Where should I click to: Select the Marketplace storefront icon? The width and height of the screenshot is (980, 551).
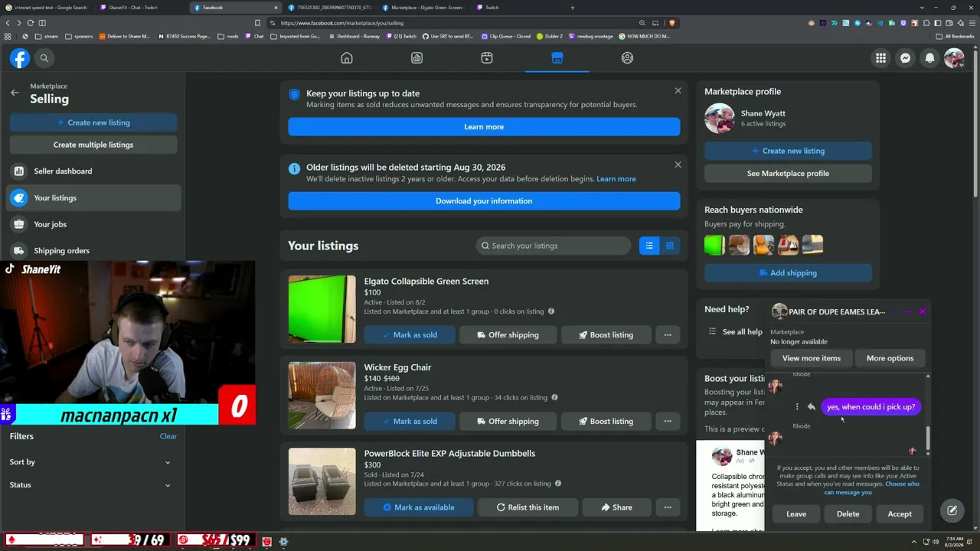pos(557,58)
